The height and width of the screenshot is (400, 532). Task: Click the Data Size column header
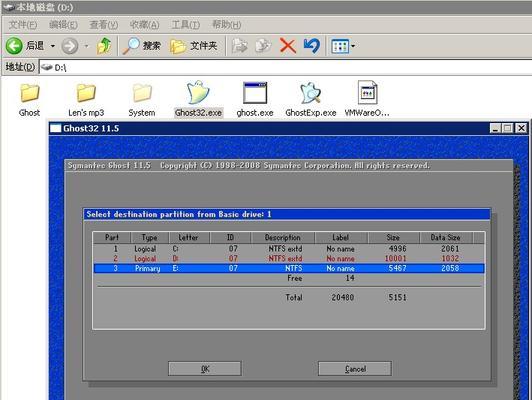(x=445, y=237)
